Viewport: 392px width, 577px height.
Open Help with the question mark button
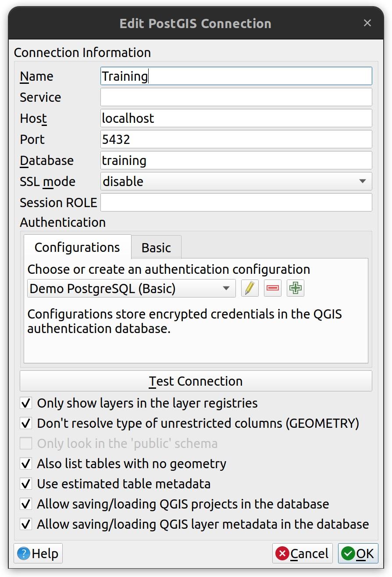click(x=38, y=553)
